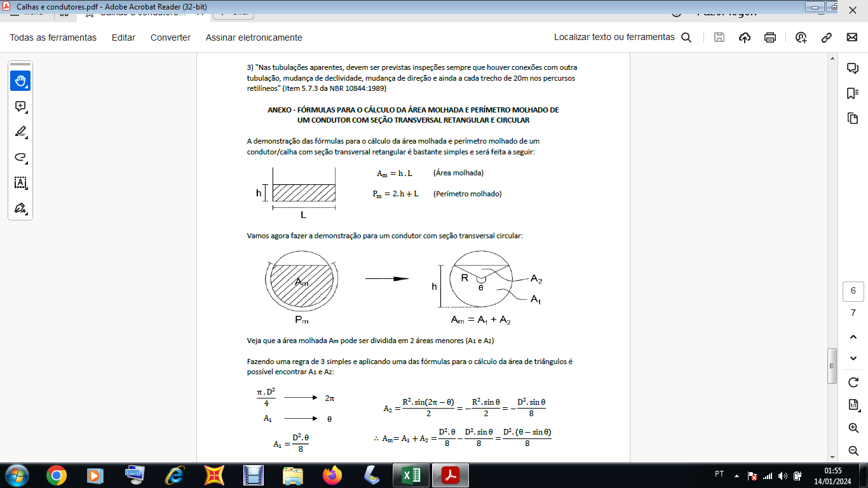Open the Todas as ferramentas menu
Image resolution: width=868 pixels, height=488 pixels.
tap(53, 37)
